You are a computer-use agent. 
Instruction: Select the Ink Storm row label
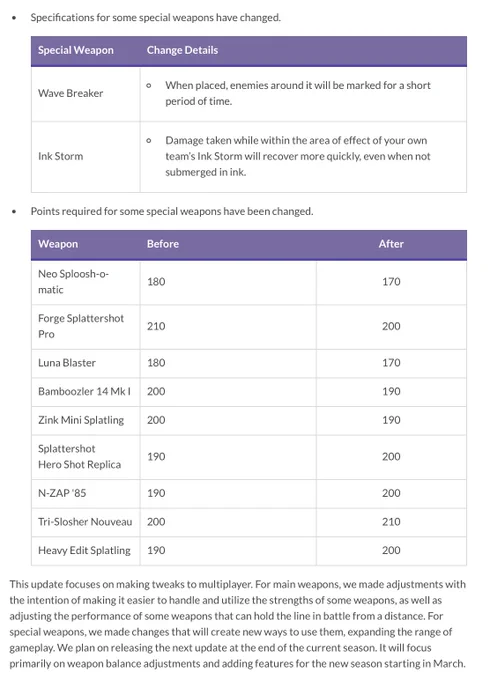(x=61, y=156)
